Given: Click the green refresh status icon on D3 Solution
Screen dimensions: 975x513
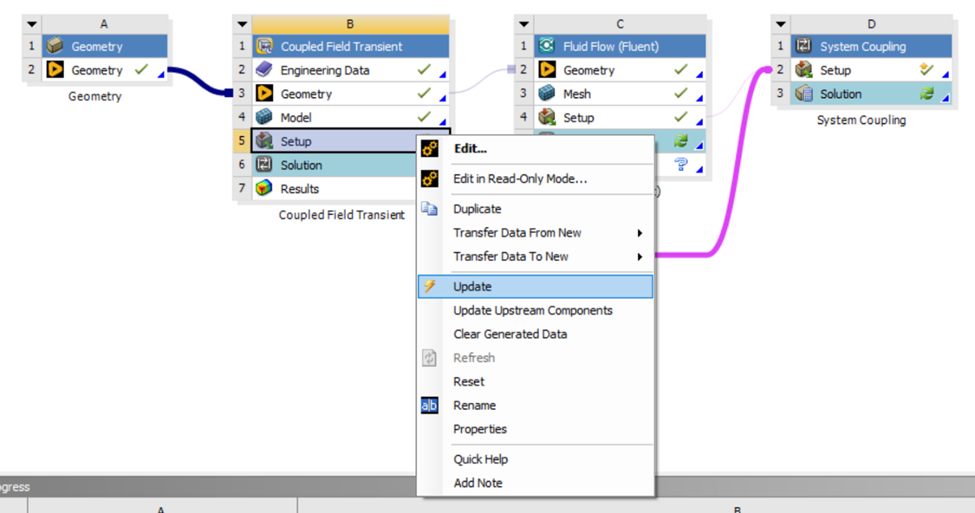Looking at the screenshot, I should point(926,94).
